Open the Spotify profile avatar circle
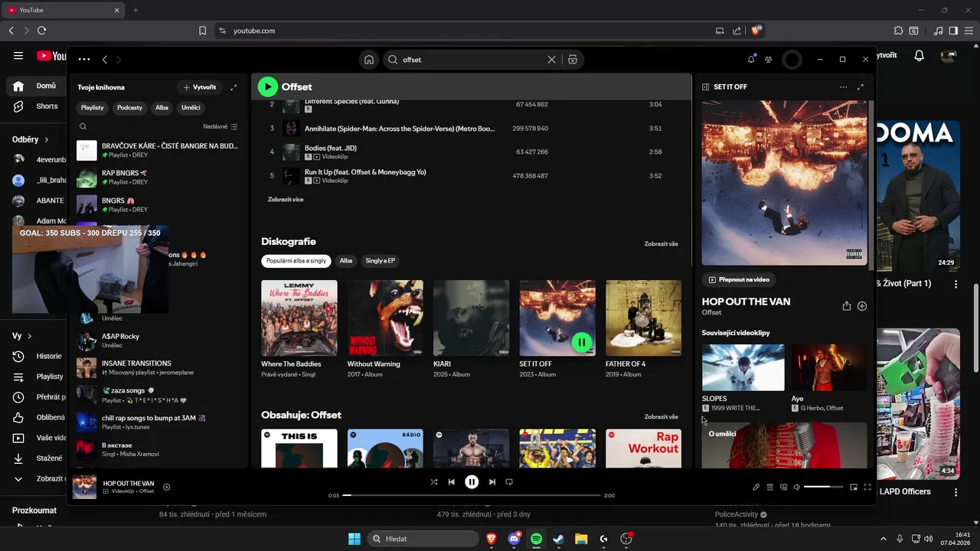 coord(792,60)
